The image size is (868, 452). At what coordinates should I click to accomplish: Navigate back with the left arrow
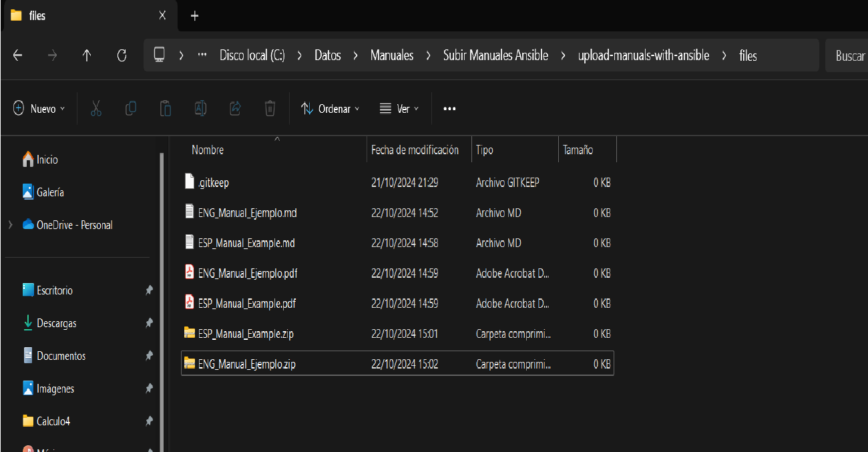coord(18,55)
